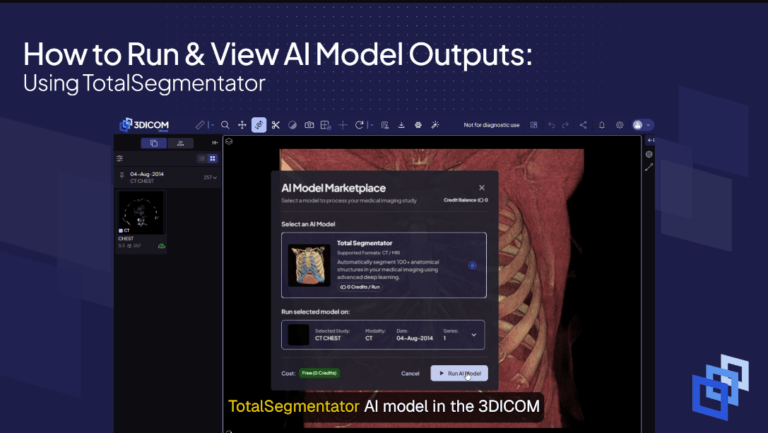This screenshot has height=433, width=768.
Task: Click the Run AI Model button
Action: (459, 373)
